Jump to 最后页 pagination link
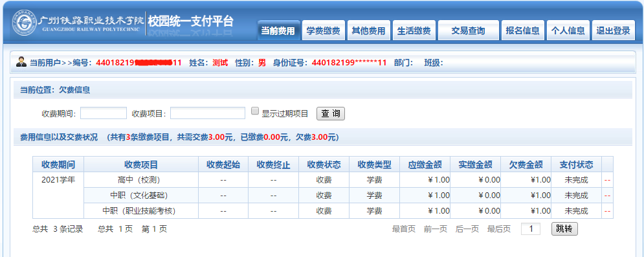 tap(498, 229)
